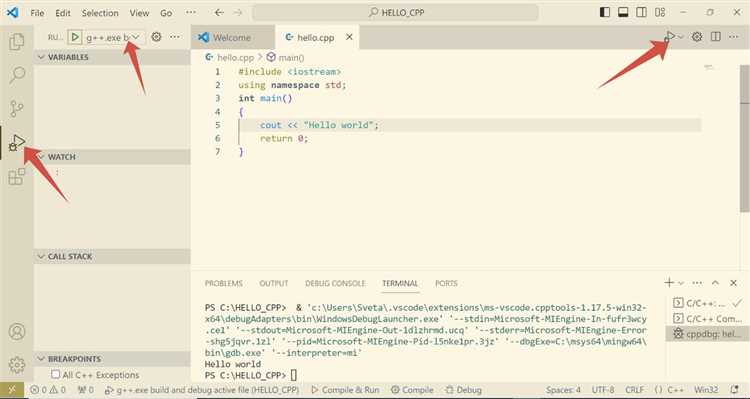
Task: Open editor more actions menu
Action: (x=734, y=36)
